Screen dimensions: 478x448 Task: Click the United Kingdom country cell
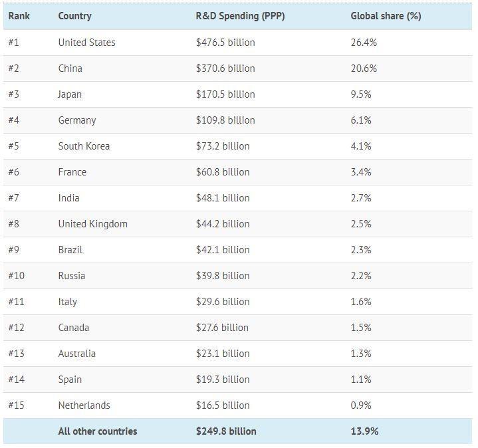[x=92, y=224]
